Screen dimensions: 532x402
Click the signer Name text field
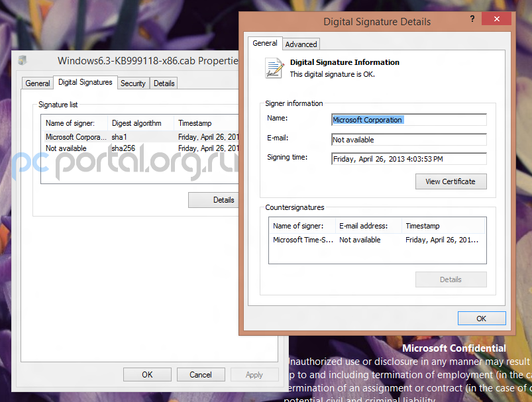click(409, 120)
